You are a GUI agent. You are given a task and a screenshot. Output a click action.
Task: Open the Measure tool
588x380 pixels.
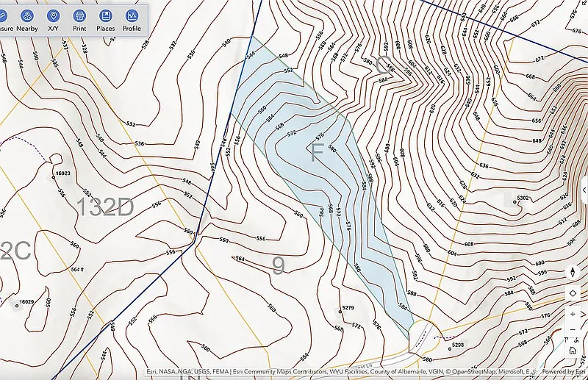click(6, 20)
